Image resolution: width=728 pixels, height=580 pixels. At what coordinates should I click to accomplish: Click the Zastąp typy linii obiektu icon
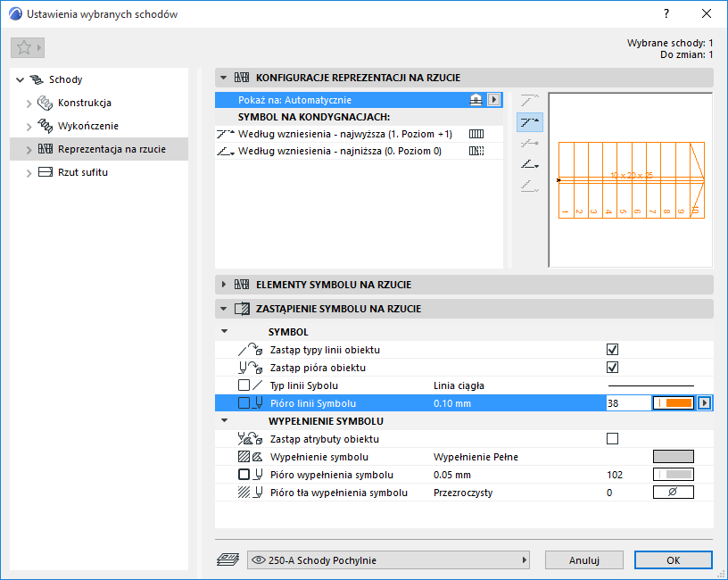pos(250,350)
